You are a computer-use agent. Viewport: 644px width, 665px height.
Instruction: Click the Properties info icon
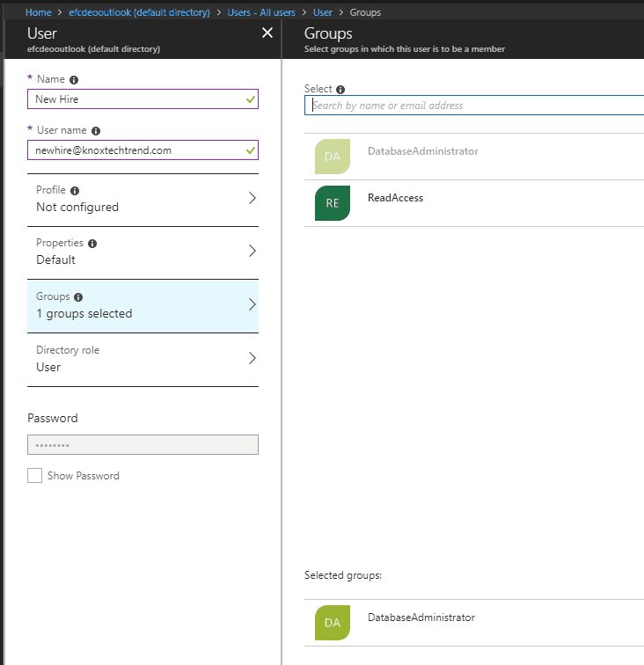(92, 243)
